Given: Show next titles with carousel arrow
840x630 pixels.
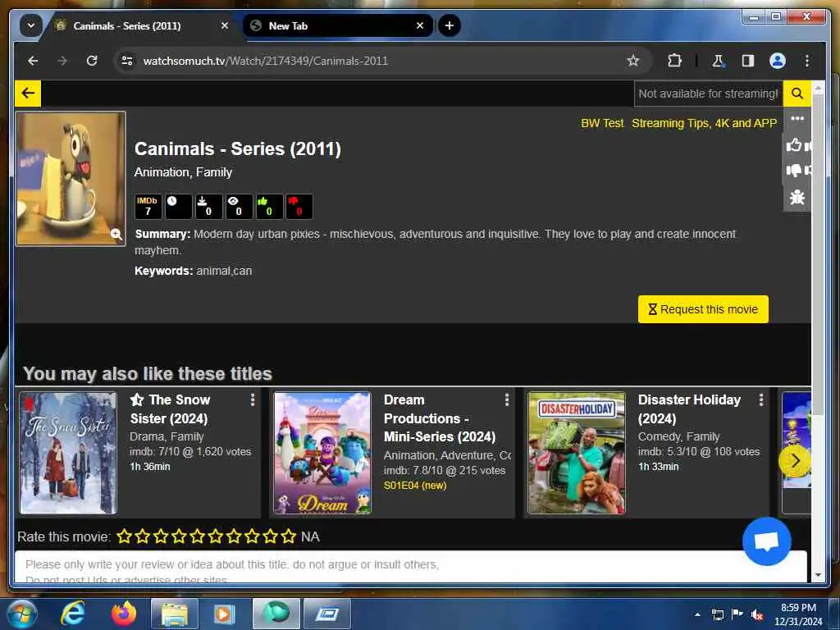Looking at the screenshot, I should 795,461.
